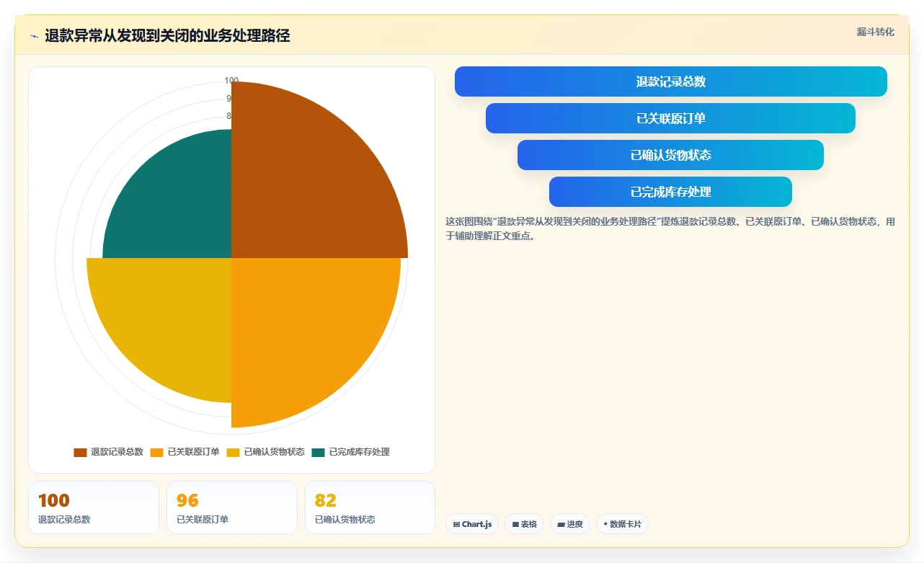
Task: Click the 已完成库存处理 legend text
Action: (x=359, y=452)
